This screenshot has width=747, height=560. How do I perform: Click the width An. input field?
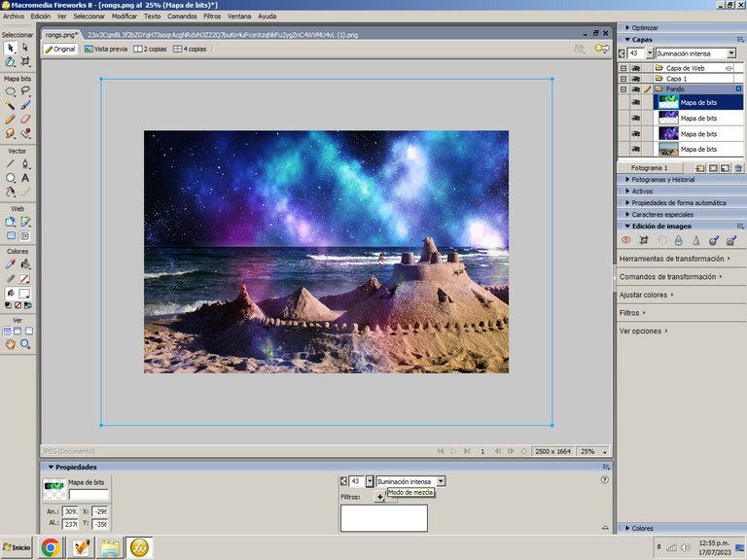(70, 511)
